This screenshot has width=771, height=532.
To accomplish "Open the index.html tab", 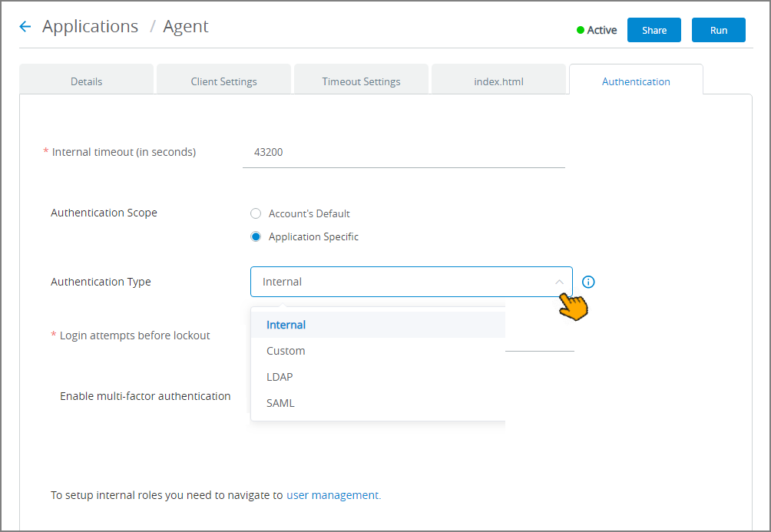I will tap(498, 80).
